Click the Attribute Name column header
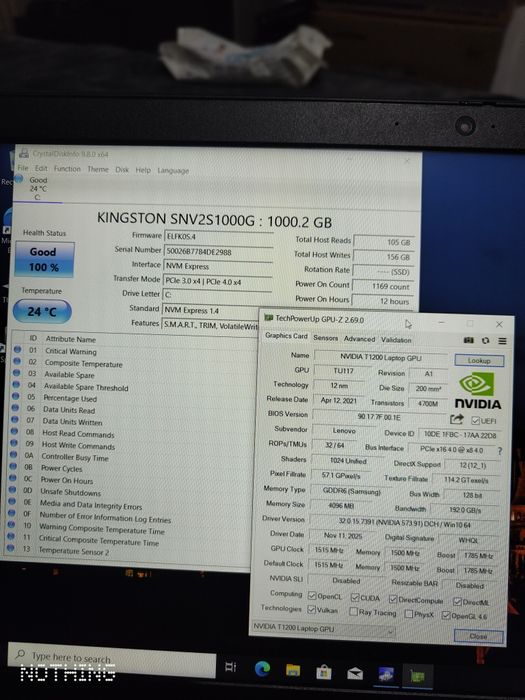Image resolution: width=525 pixels, height=700 pixels. [x=71, y=339]
